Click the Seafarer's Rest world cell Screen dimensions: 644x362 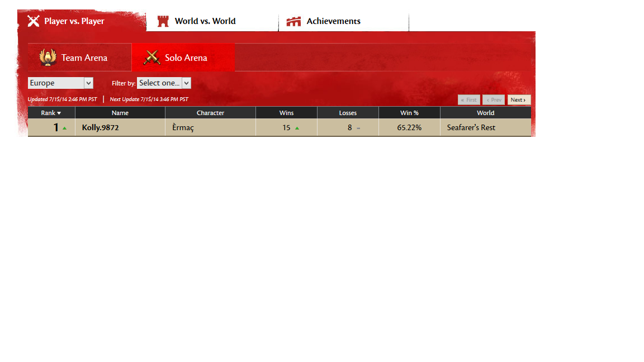[x=485, y=127]
